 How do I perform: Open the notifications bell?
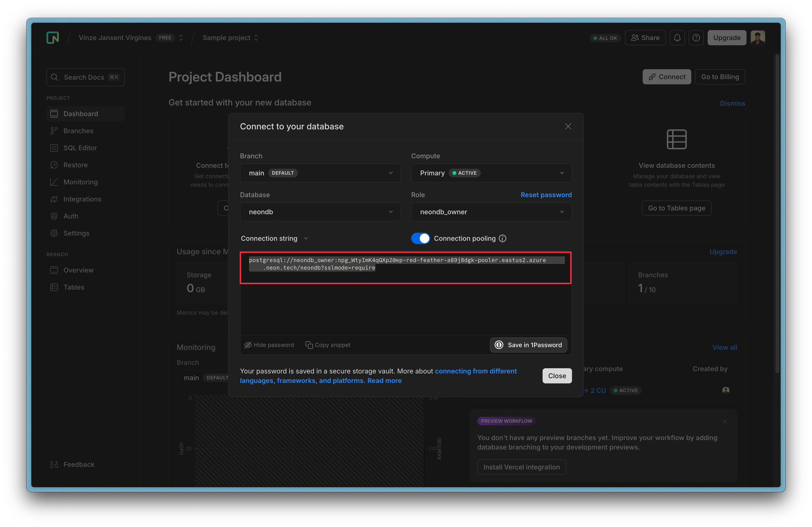[x=677, y=37]
